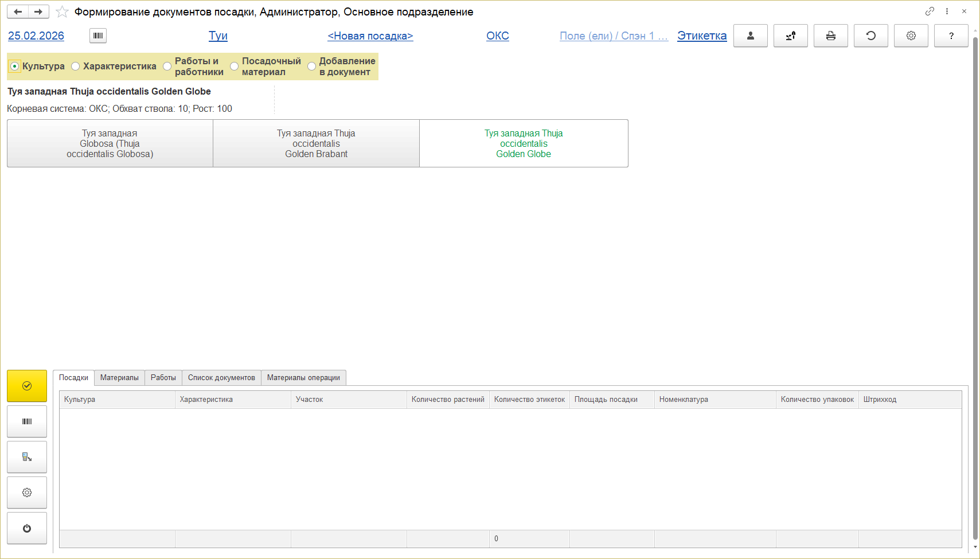The width and height of the screenshot is (980, 559).
Task: Click the <Новая посадка> link
Action: point(370,36)
